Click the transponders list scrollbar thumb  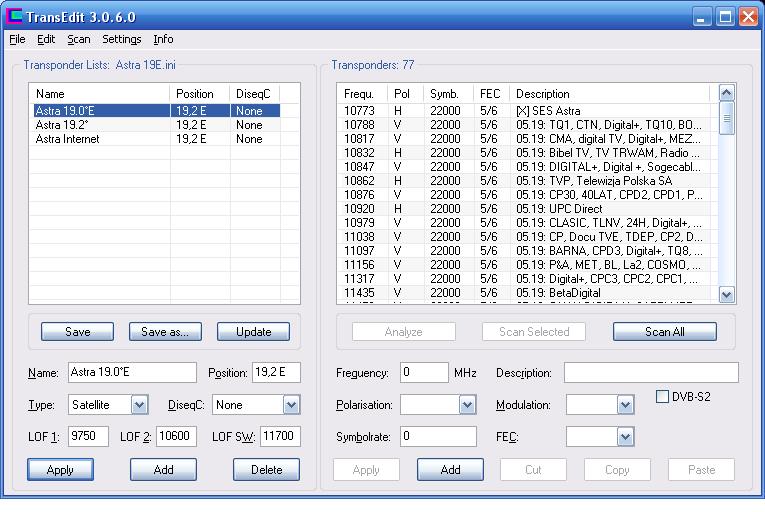tap(726, 118)
